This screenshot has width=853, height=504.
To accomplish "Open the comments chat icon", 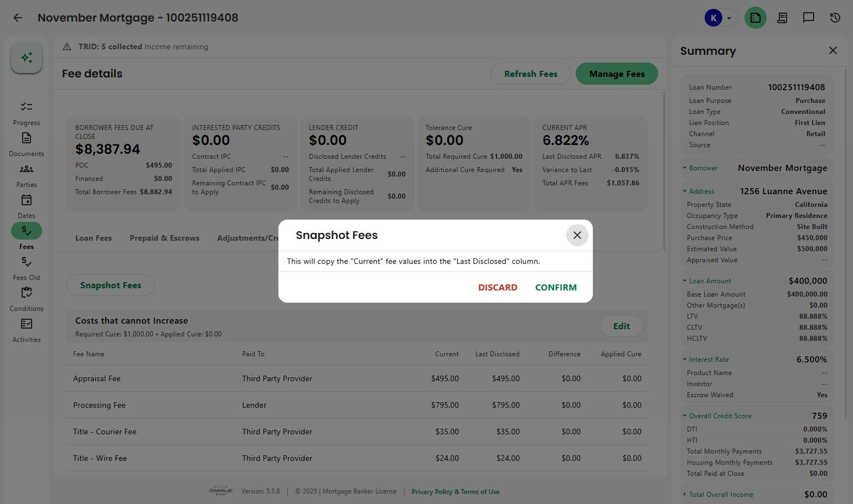I will pyautogui.click(x=809, y=18).
